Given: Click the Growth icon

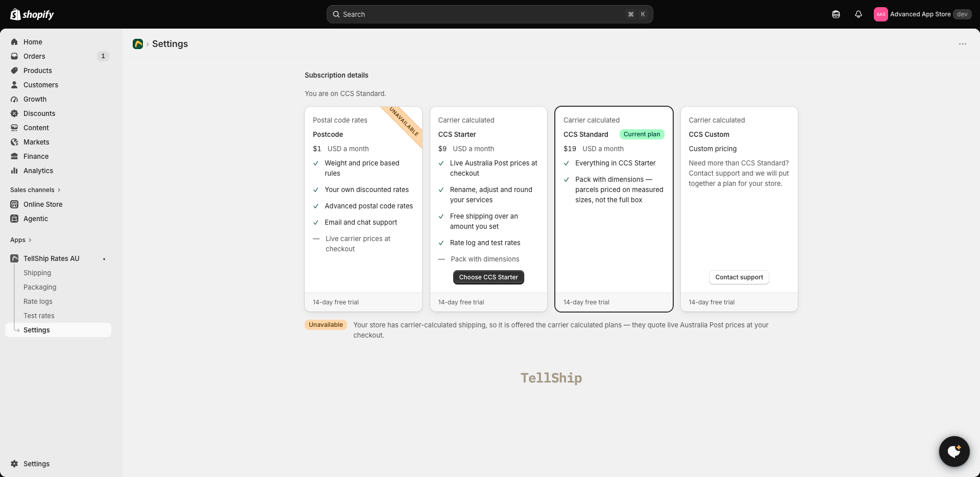Looking at the screenshot, I should tap(14, 99).
